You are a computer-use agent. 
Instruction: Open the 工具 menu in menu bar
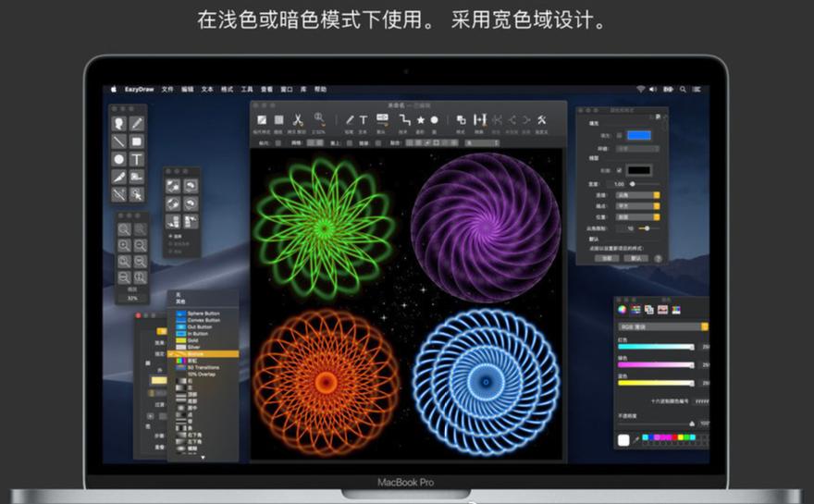click(x=247, y=90)
